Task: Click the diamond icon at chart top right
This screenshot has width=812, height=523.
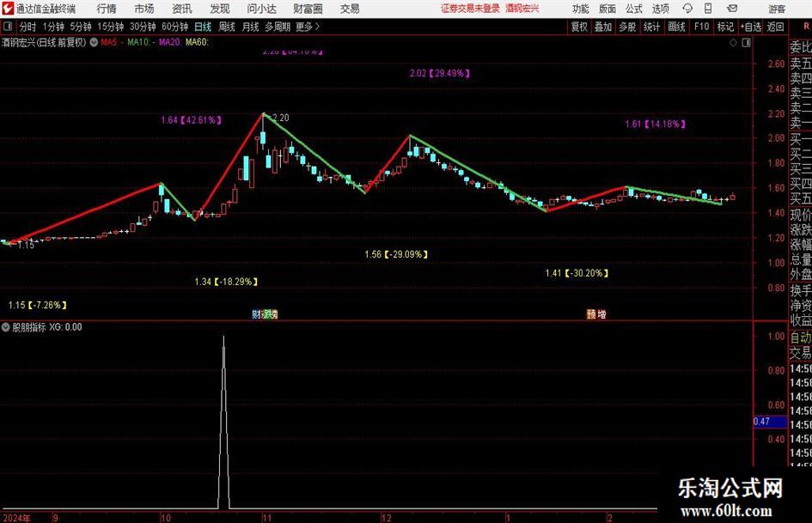Action: pyautogui.click(x=733, y=43)
